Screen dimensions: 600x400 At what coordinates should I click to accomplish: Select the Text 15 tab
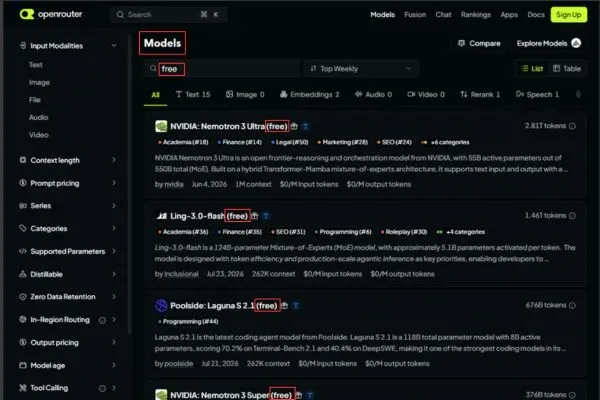point(193,95)
